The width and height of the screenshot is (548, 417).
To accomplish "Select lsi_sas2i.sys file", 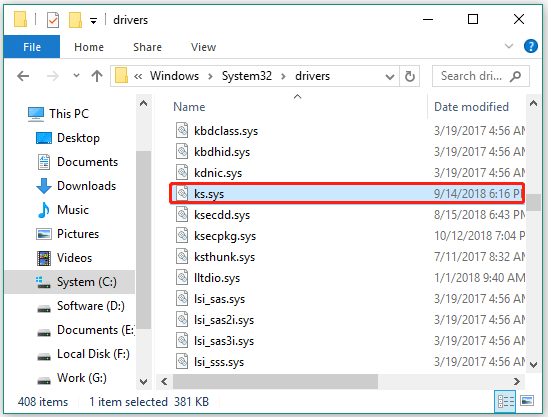I will pyautogui.click(x=224, y=320).
